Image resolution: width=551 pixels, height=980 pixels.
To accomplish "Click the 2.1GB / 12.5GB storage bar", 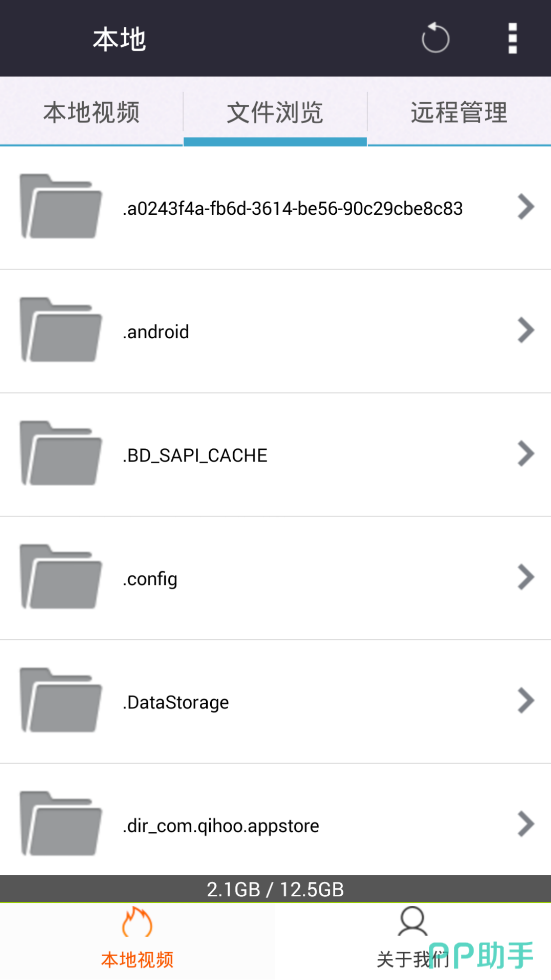I will coord(275,889).
